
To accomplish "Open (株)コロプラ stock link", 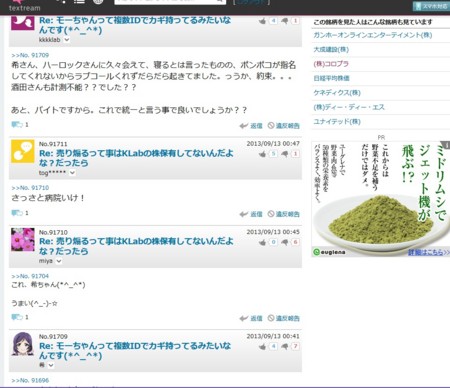I will tap(331, 64).
